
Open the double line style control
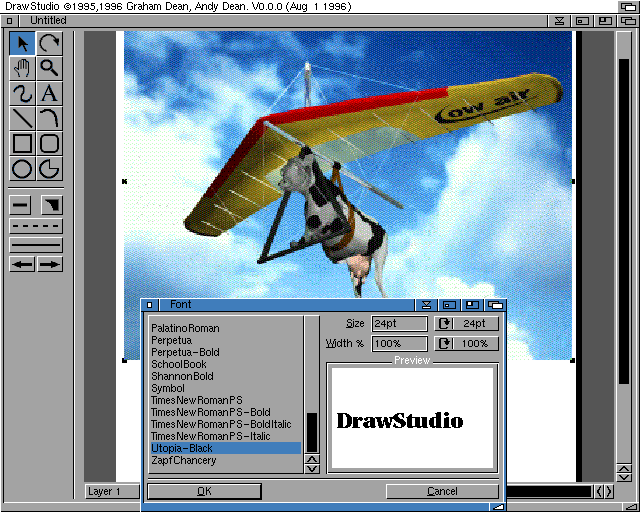click(36, 245)
